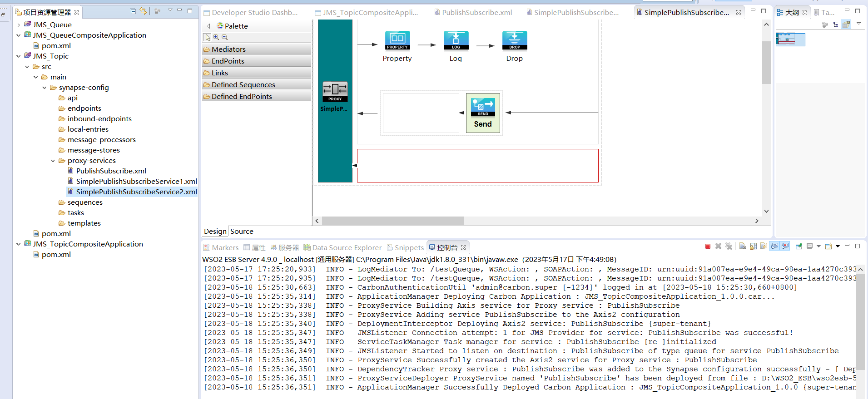Select the message-stores folder
Image resolution: width=868 pixels, height=399 pixels.
click(89, 150)
